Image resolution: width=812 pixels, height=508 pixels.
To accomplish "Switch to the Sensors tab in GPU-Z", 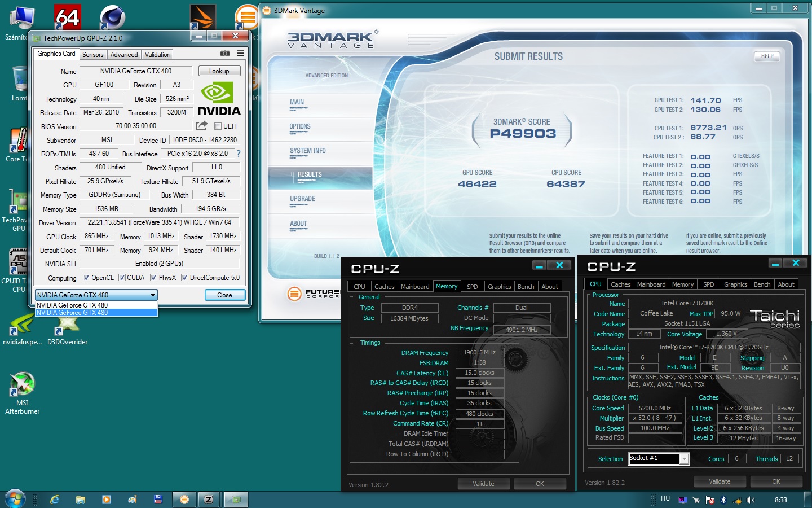I will click(93, 55).
